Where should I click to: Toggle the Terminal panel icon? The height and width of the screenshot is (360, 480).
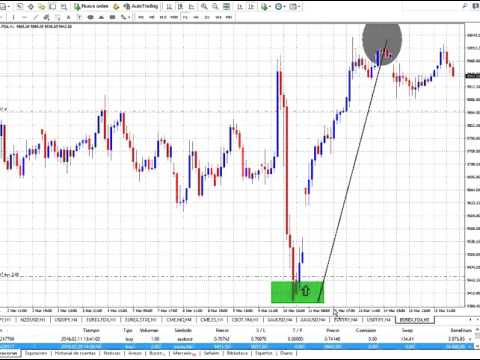[52, 6]
